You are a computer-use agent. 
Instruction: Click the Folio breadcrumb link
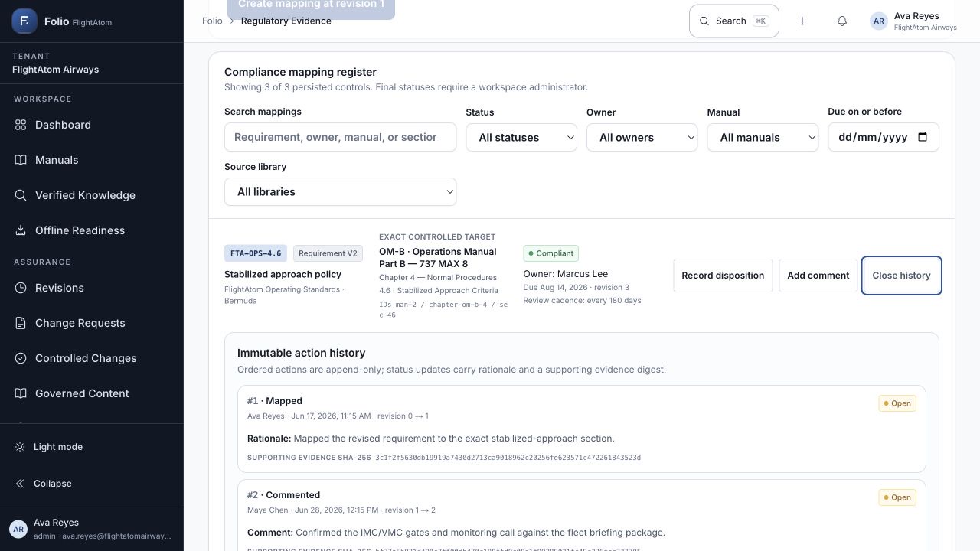pyautogui.click(x=212, y=21)
